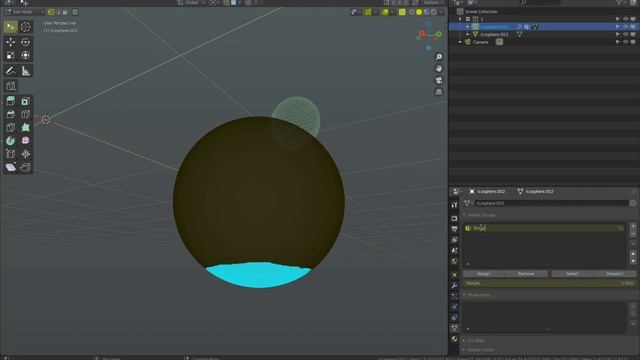This screenshot has height=360, width=640.
Task: Select the Transform tool
Action: point(25,55)
